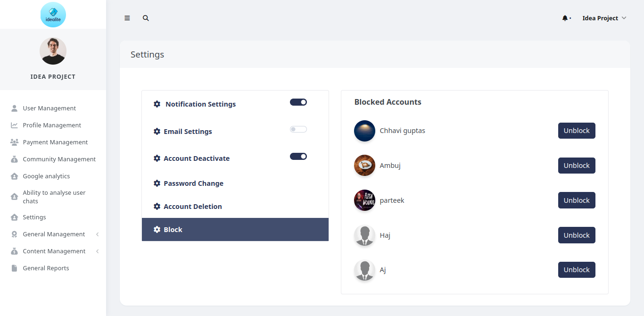Click the Idea Project profile photo
The width and height of the screenshot is (644, 316).
click(53, 51)
